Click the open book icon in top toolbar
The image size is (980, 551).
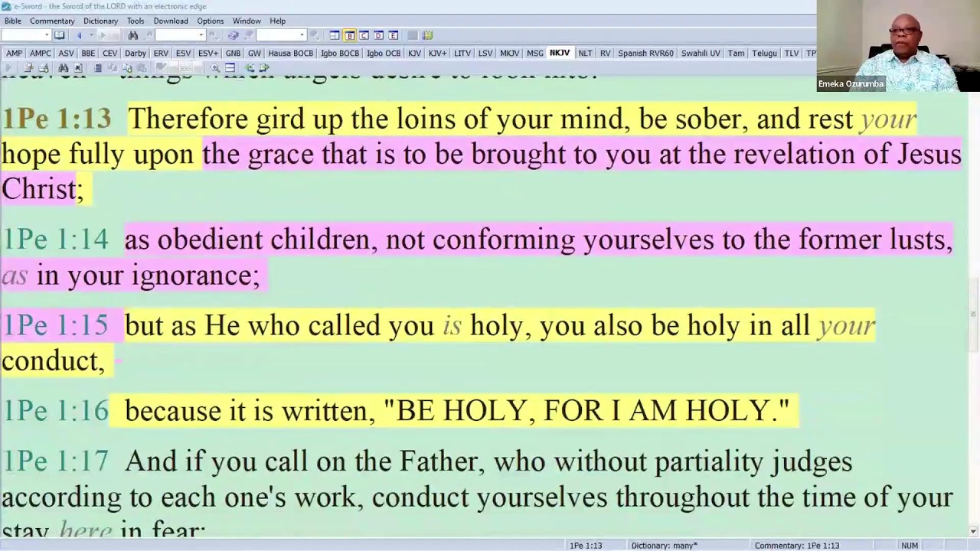coord(59,35)
